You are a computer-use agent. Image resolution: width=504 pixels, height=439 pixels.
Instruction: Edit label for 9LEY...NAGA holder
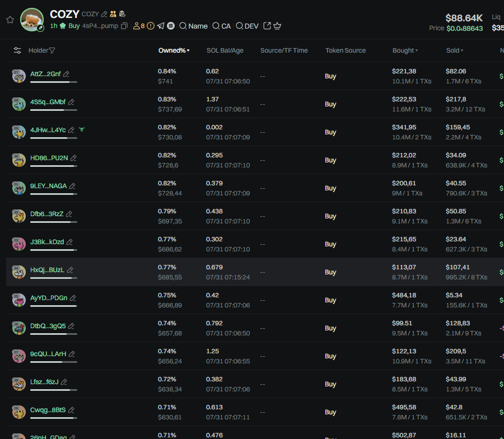click(x=72, y=186)
